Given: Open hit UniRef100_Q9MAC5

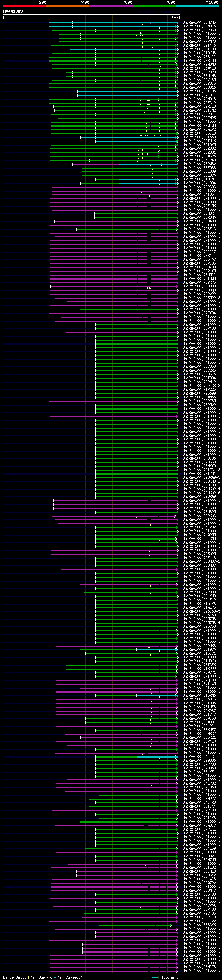Looking at the screenshot, I should coord(199,26).
